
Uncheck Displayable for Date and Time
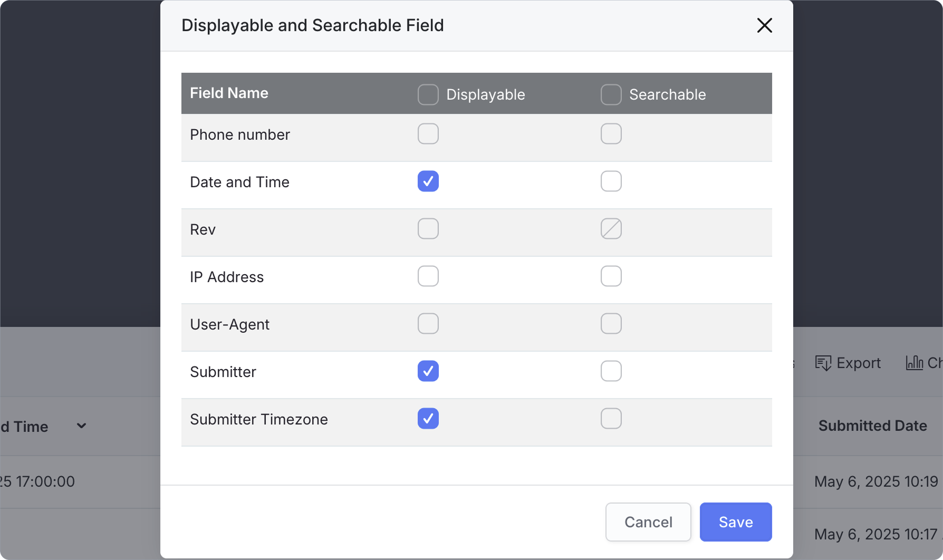tap(428, 181)
